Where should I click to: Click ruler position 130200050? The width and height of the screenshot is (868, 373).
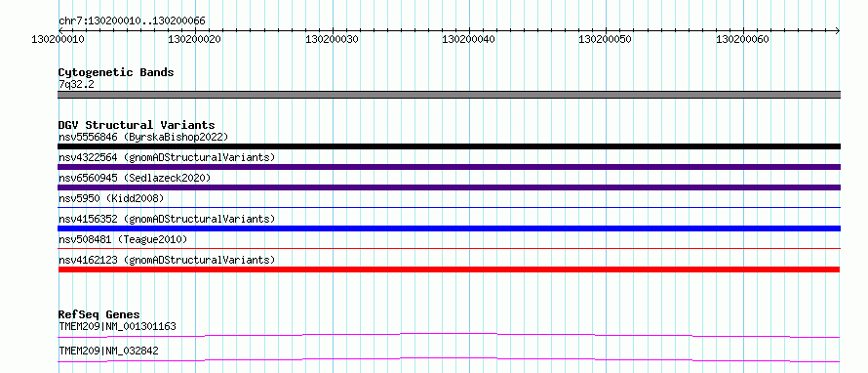606,39
